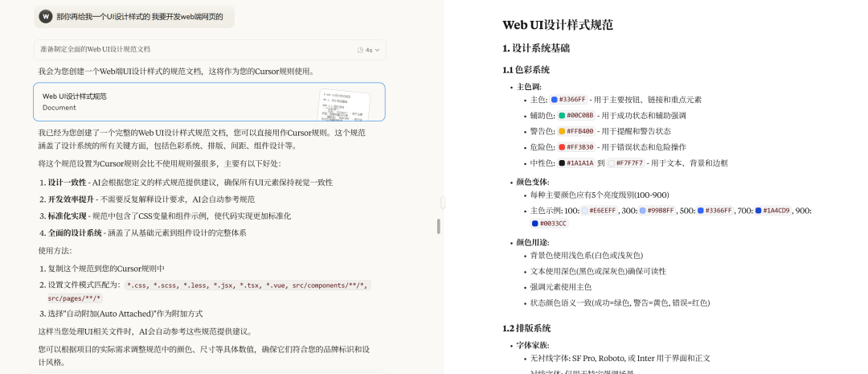The height and width of the screenshot is (374, 868).
Task: Click the list item 开发效率提升
Action: click(152, 199)
